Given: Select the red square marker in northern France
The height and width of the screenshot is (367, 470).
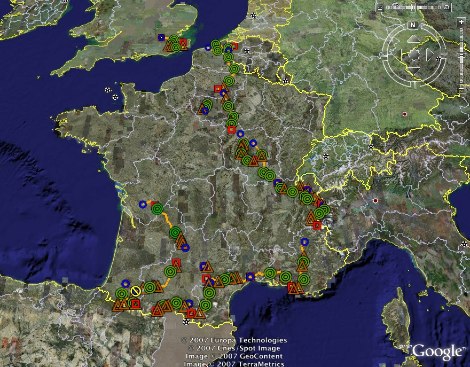Looking at the screenshot, I should pos(218,88).
